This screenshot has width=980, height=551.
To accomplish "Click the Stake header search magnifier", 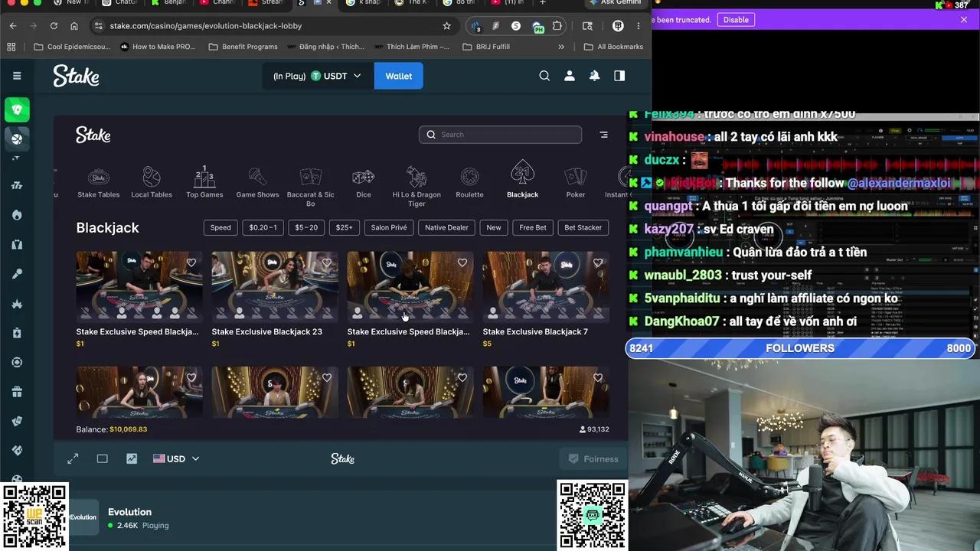I will 544,76.
